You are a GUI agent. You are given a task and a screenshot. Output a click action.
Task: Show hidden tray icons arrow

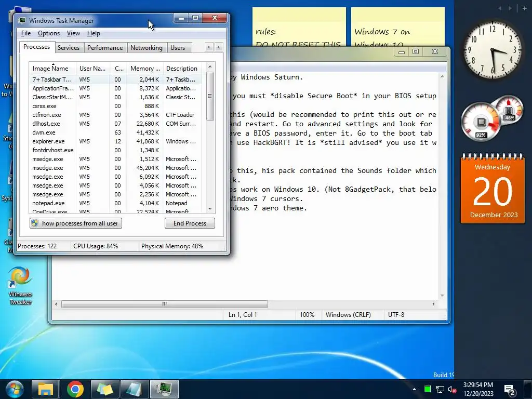pos(414,389)
